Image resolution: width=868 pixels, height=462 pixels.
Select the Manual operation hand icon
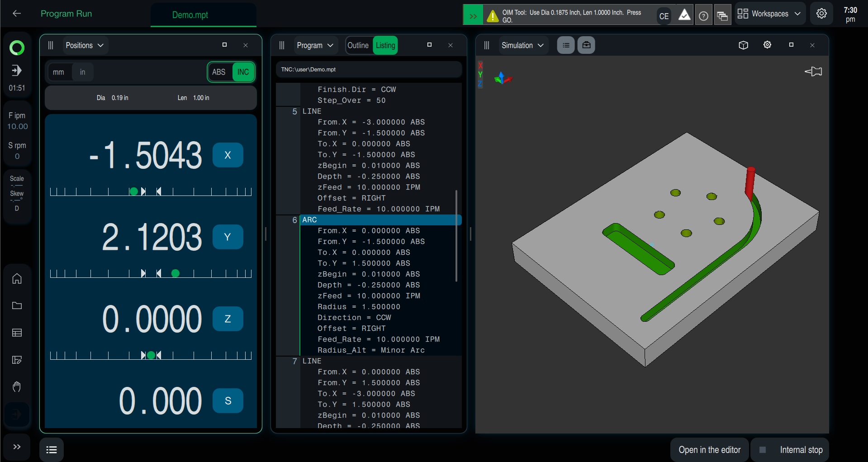tap(17, 387)
